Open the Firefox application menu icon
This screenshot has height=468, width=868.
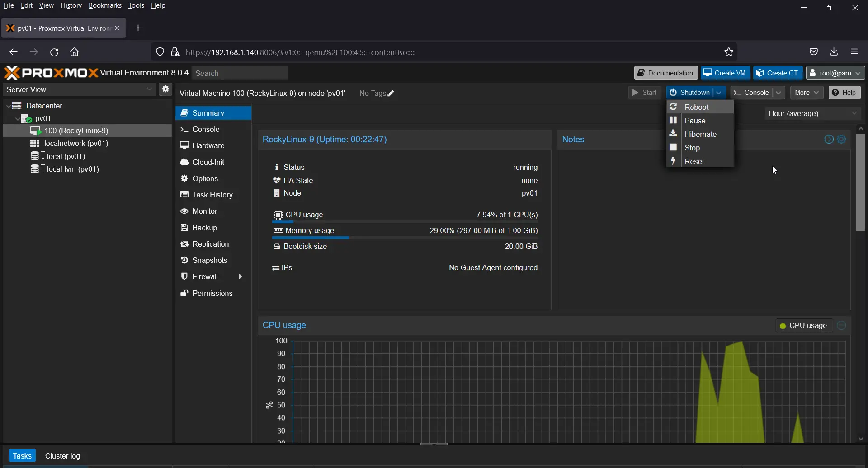854,52
